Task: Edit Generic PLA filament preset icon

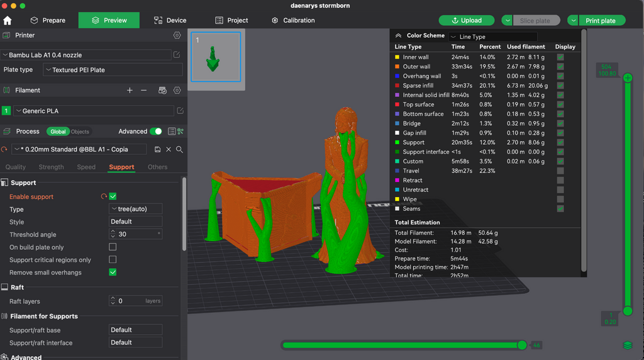Action: tap(180, 111)
